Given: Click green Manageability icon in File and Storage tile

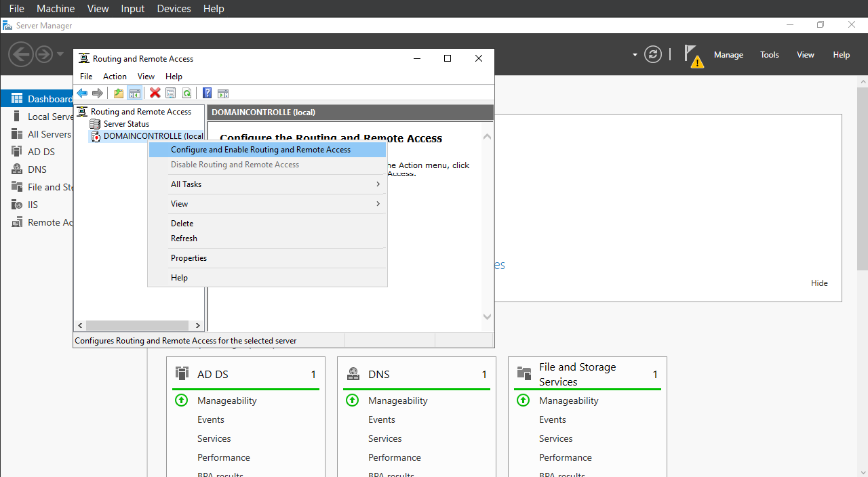Looking at the screenshot, I should 524,400.
